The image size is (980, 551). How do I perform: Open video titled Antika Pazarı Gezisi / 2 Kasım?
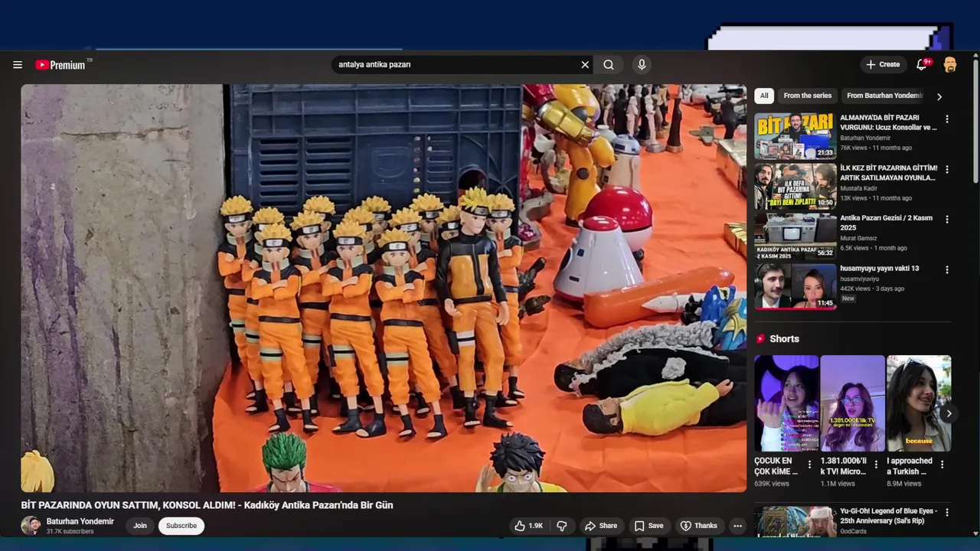[x=886, y=223]
